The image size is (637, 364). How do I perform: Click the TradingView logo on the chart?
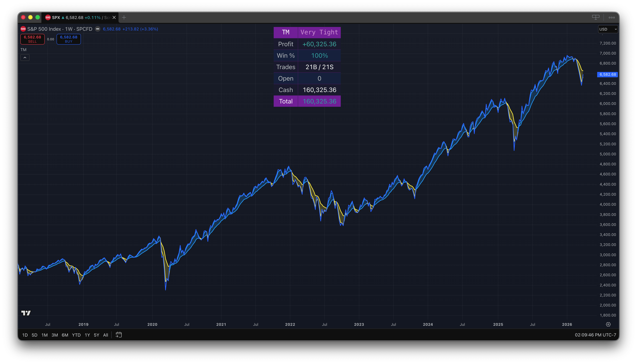(x=26, y=313)
